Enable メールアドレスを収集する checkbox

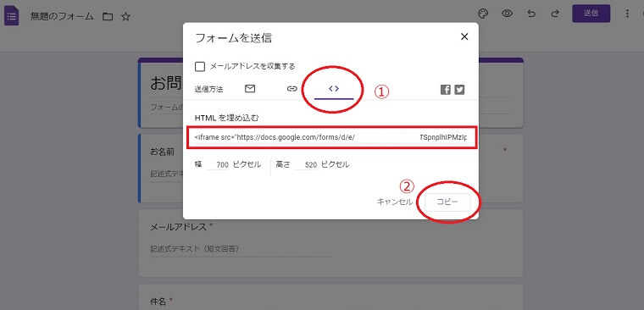coord(200,67)
